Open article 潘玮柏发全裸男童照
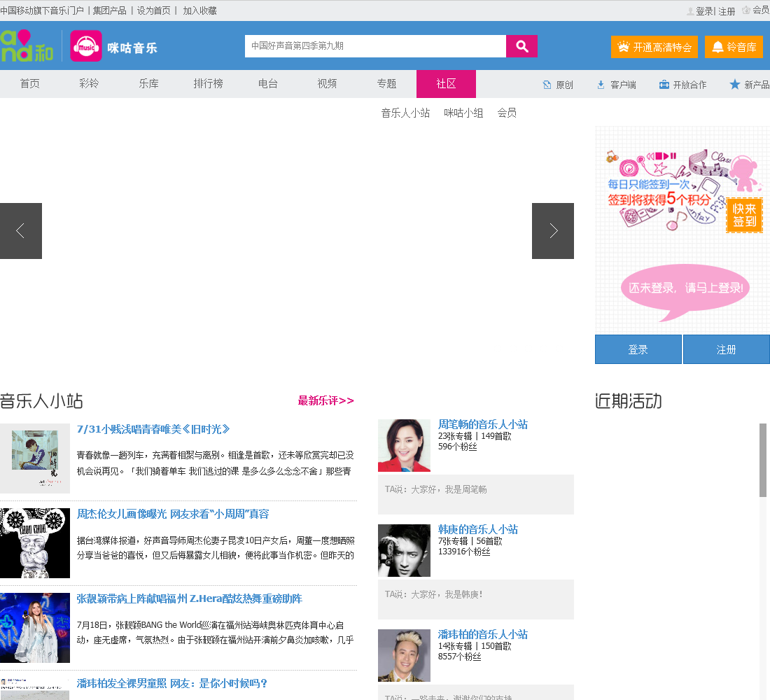This screenshot has height=700, width=770. [172, 683]
